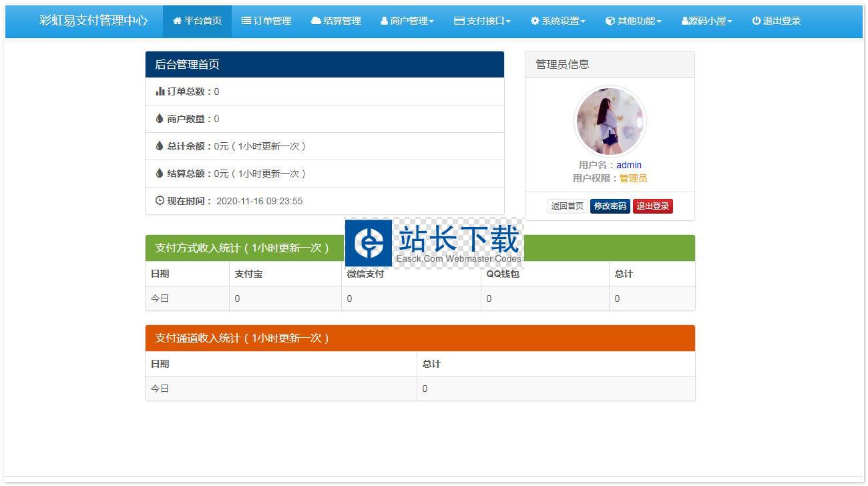This screenshot has height=486, width=868.
Task: Open the 商户管理 dropdown menu
Action: click(407, 21)
